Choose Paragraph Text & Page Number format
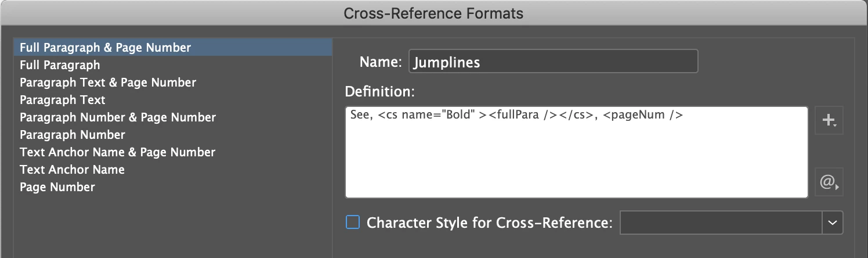The image size is (868, 258). tap(108, 83)
